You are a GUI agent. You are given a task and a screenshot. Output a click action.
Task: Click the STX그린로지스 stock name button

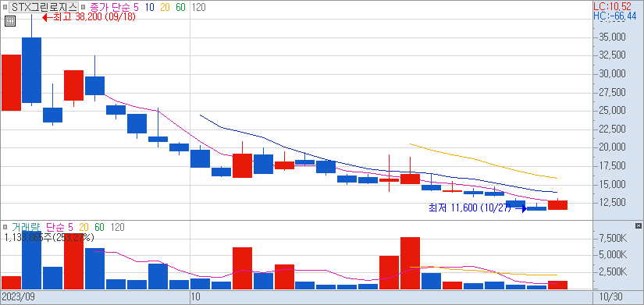click(x=44, y=7)
